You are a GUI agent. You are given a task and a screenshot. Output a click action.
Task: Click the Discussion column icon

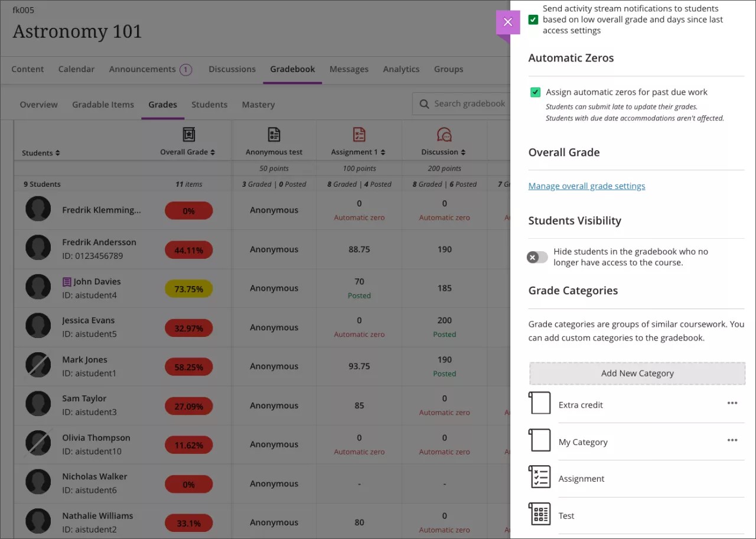point(444,134)
